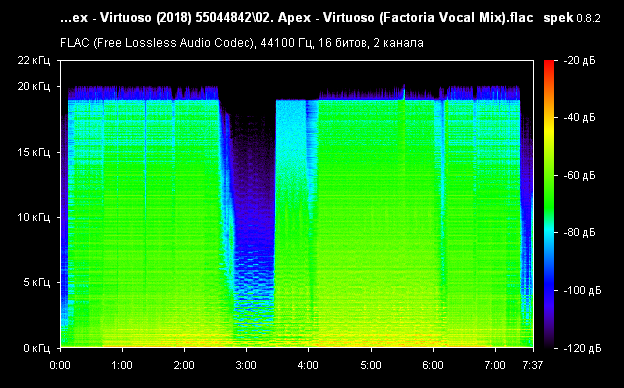Click the -60 дБ scale label
The height and width of the screenshot is (388, 624).
pyautogui.click(x=579, y=175)
